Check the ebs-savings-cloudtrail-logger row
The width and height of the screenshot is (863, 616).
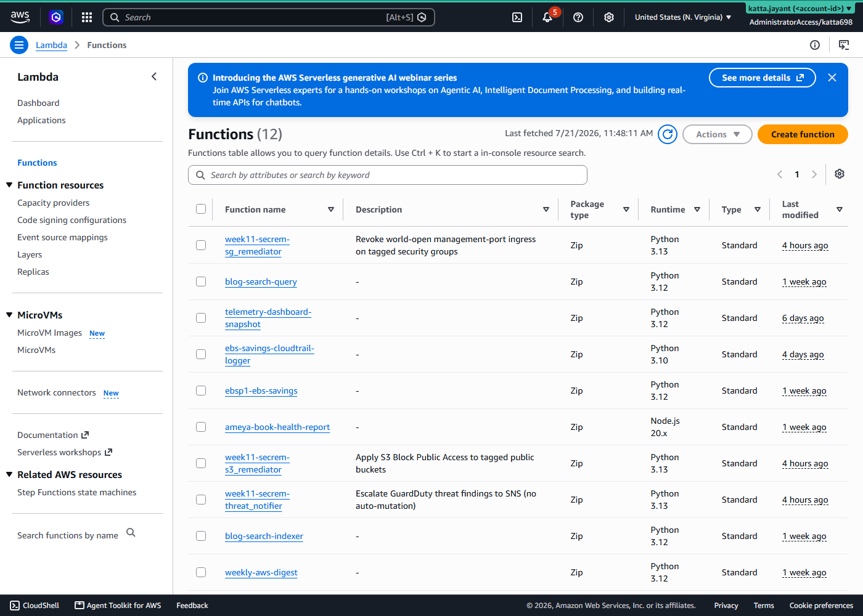(201, 354)
